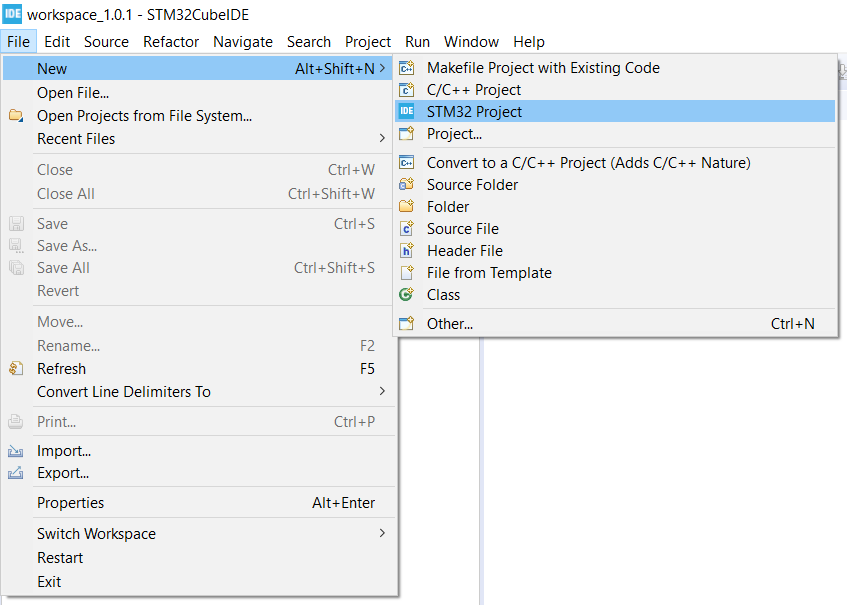The height and width of the screenshot is (605, 847).
Task: Click the Makefile Project with Existing Code icon
Action: pyautogui.click(x=406, y=68)
